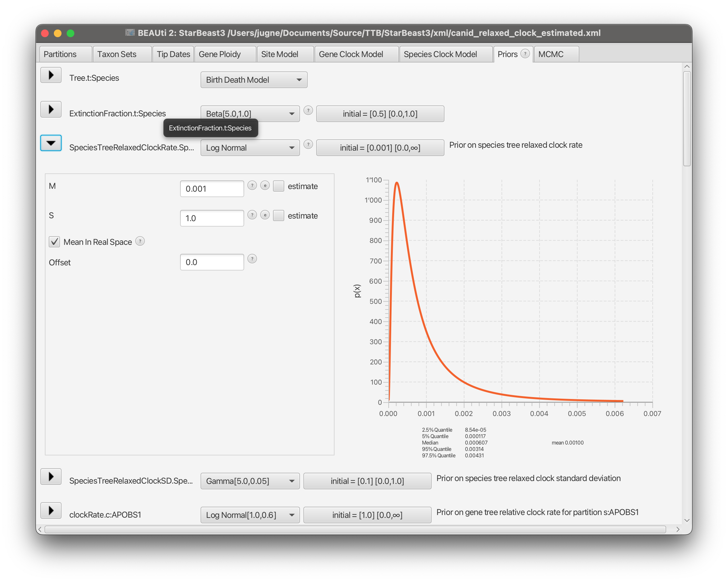Image resolution: width=728 pixels, height=582 pixels.
Task: Click initial = [0.001] [0.0,∞] button
Action: coord(380,148)
